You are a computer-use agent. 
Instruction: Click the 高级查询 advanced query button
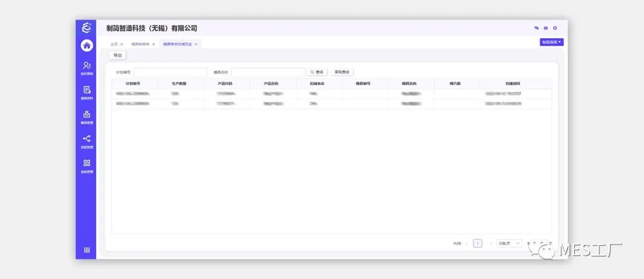pyautogui.click(x=342, y=72)
